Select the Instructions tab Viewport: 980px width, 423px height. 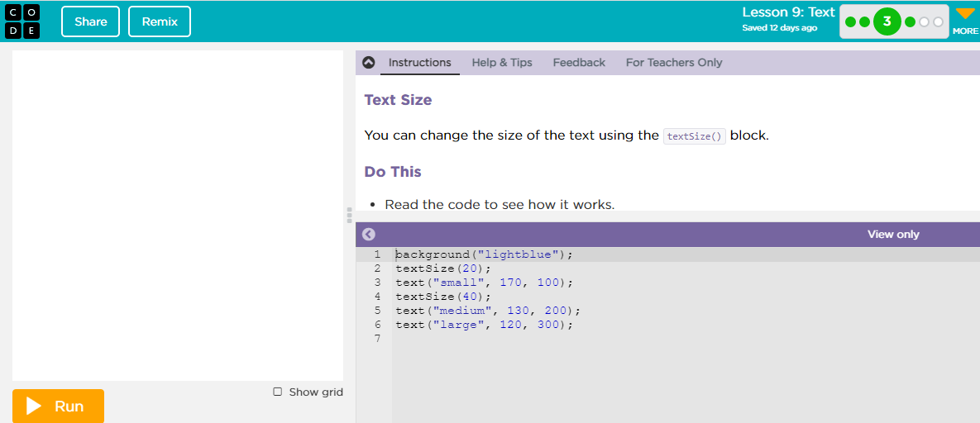(420, 63)
